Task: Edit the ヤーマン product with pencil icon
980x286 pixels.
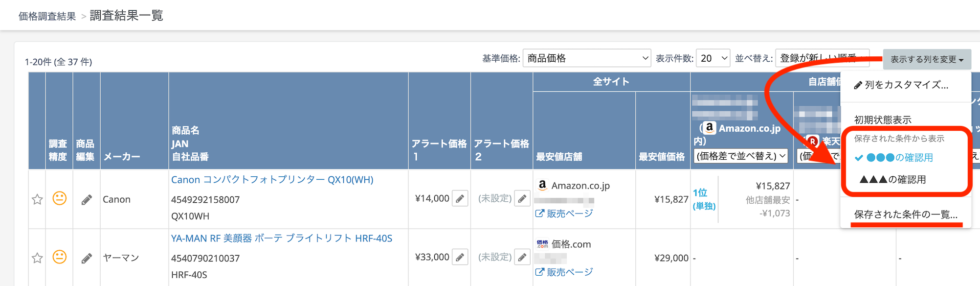Action: click(87, 258)
